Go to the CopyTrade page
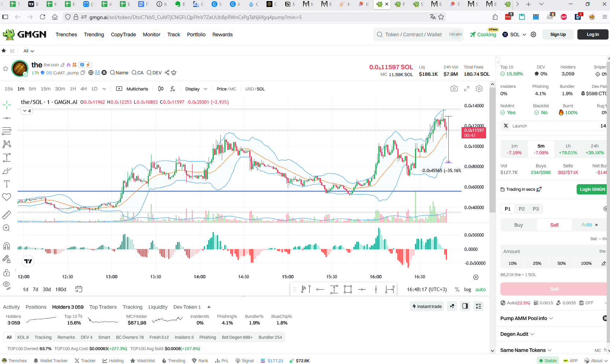The height and width of the screenshot is (364, 610). (124, 34)
